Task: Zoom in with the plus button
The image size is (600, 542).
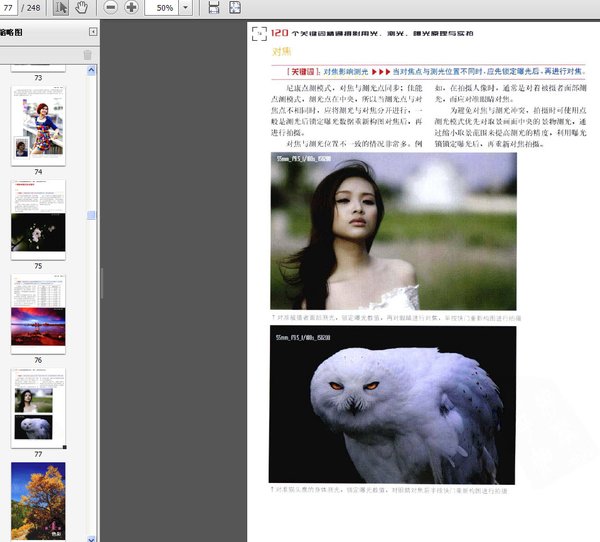Action: click(x=131, y=7)
